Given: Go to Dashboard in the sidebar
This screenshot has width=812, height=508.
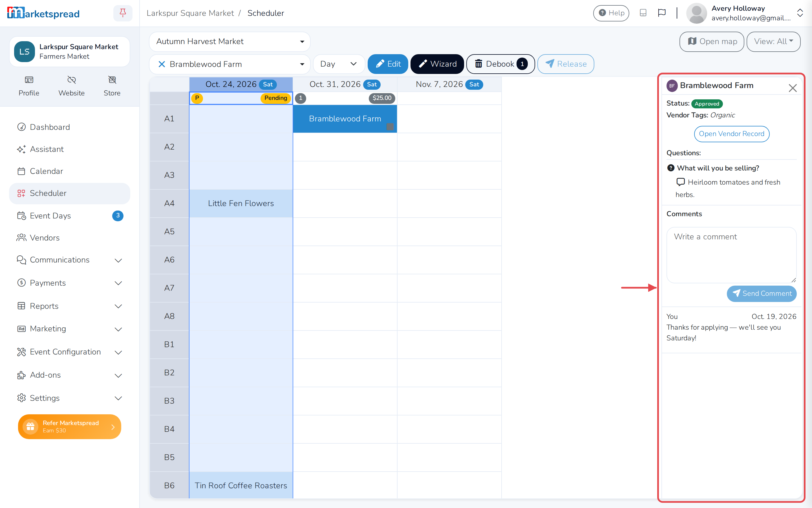Looking at the screenshot, I should coord(69,127).
